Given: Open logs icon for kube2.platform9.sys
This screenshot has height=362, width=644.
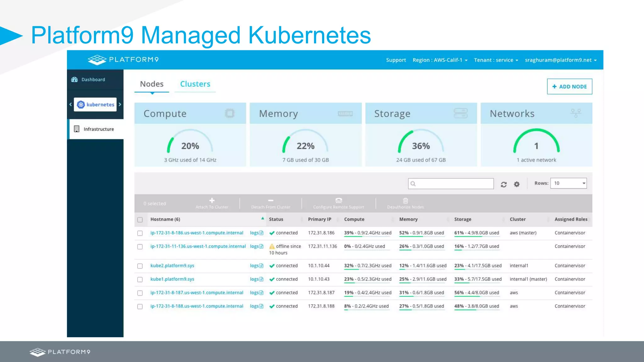Looking at the screenshot, I should click(261, 266).
